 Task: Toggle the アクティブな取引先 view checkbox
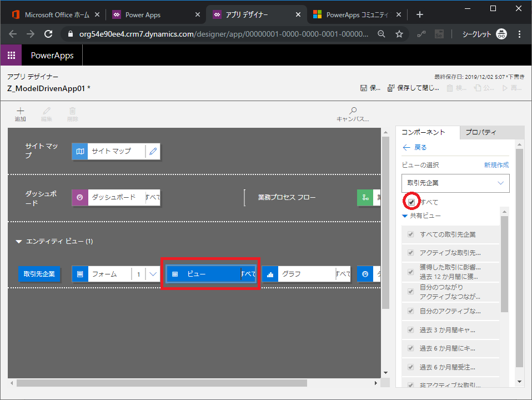(x=410, y=253)
